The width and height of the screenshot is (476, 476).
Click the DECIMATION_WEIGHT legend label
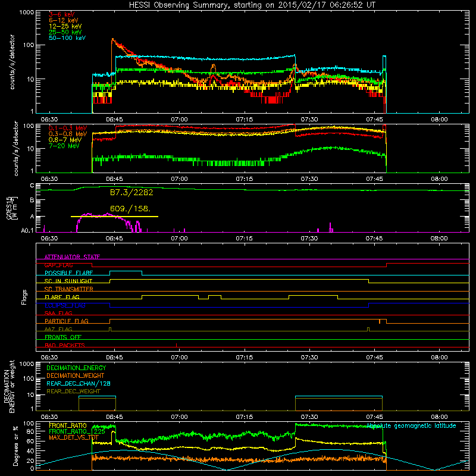pos(76,376)
